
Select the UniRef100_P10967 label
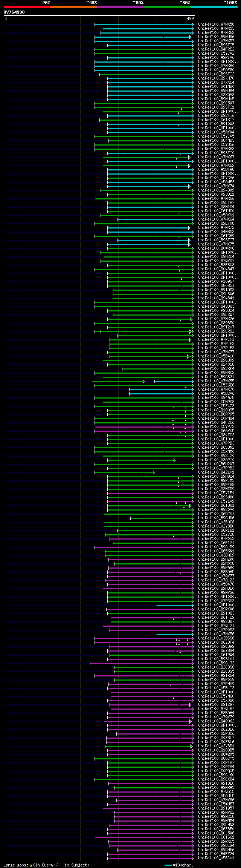click(216, 282)
